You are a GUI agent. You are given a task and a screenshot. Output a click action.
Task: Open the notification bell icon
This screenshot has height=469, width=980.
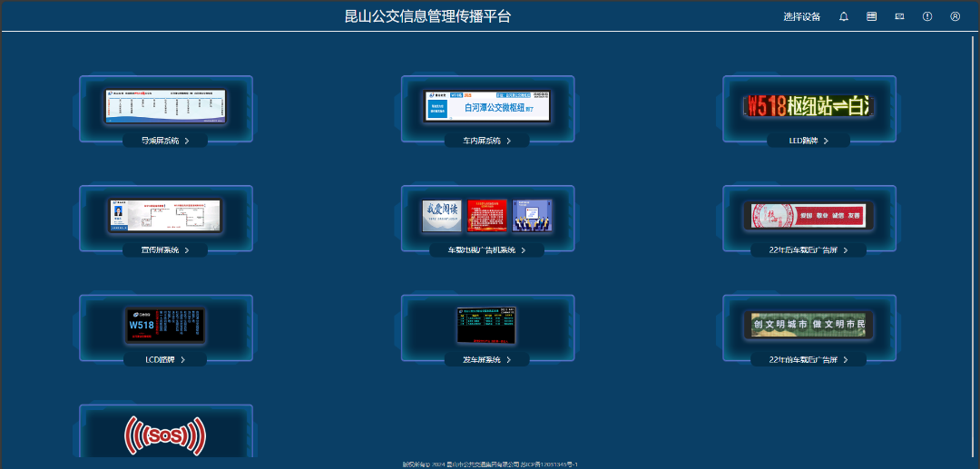[x=844, y=16]
